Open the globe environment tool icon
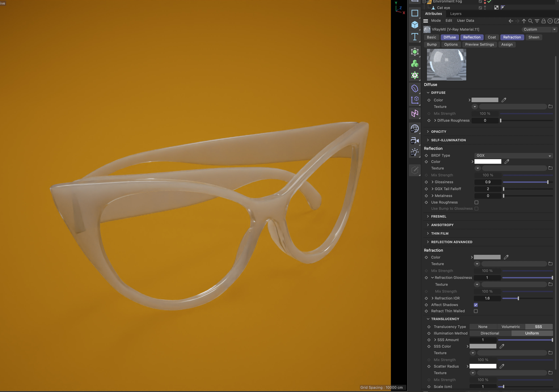 415,128
